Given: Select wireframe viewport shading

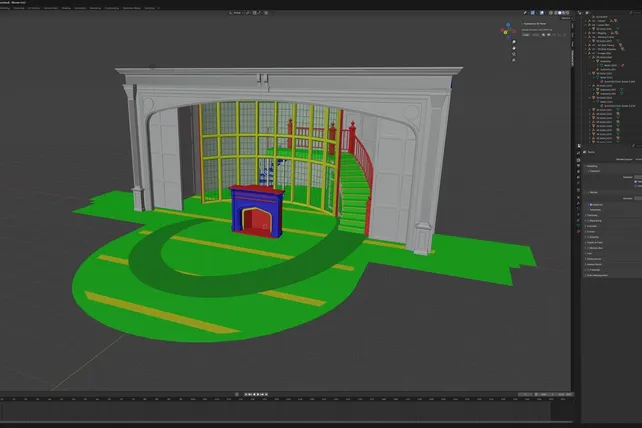Looking at the screenshot, I should click(556, 13).
